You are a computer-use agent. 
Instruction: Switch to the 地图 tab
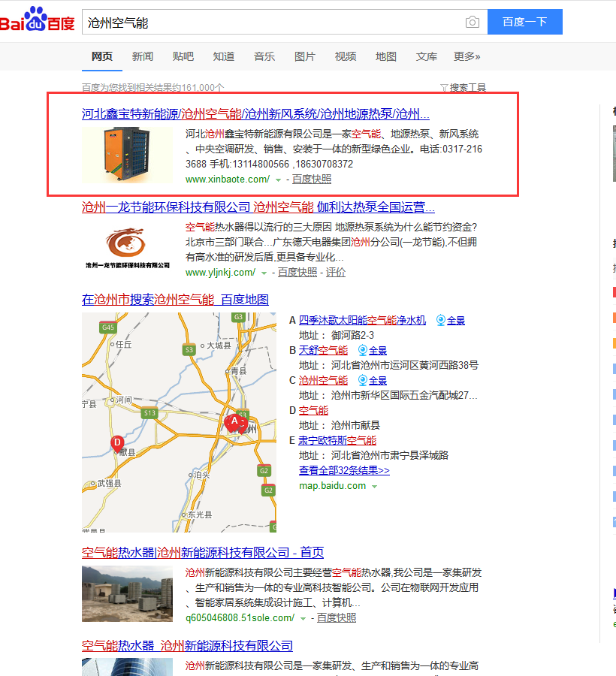(x=386, y=56)
